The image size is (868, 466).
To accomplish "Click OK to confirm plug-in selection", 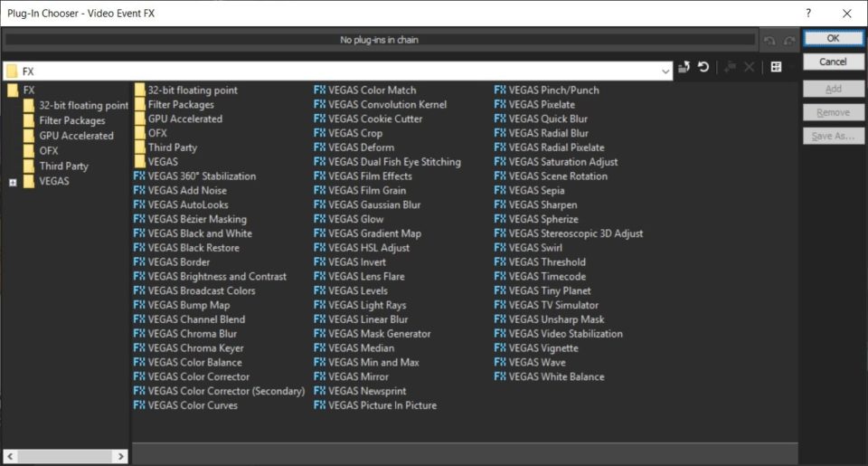I will click(833, 38).
